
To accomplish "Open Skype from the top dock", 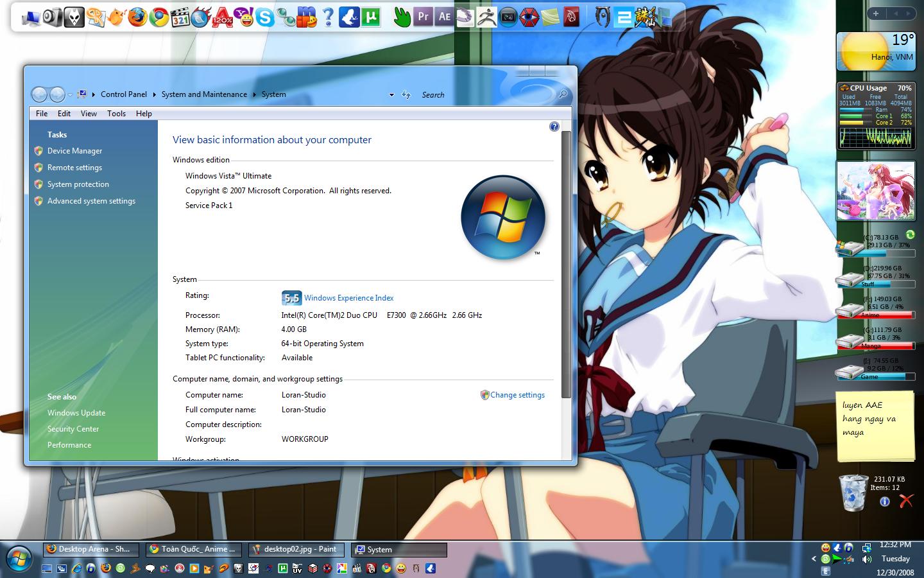I will (264, 17).
